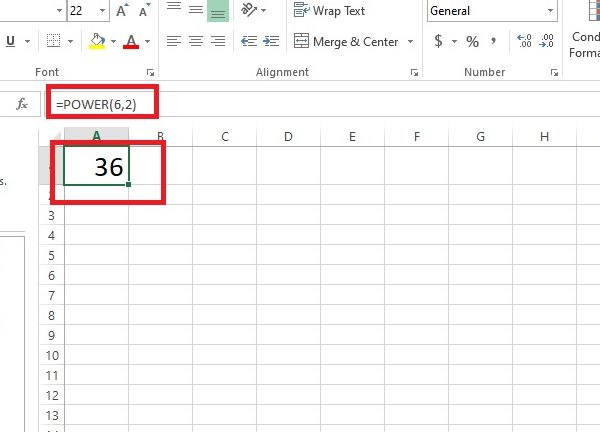Select cell A1 containing 36
600x432 pixels.
tap(96, 166)
